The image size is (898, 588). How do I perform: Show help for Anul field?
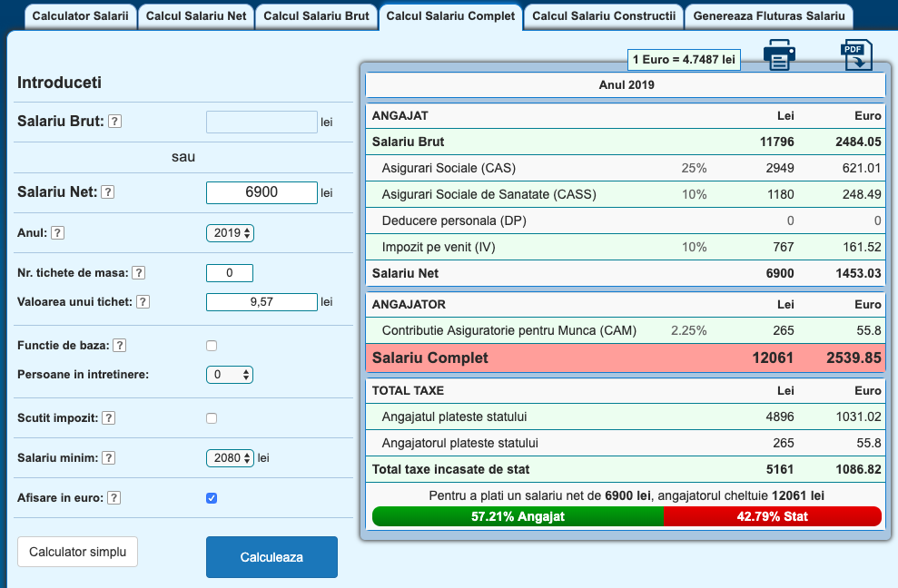click(57, 233)
